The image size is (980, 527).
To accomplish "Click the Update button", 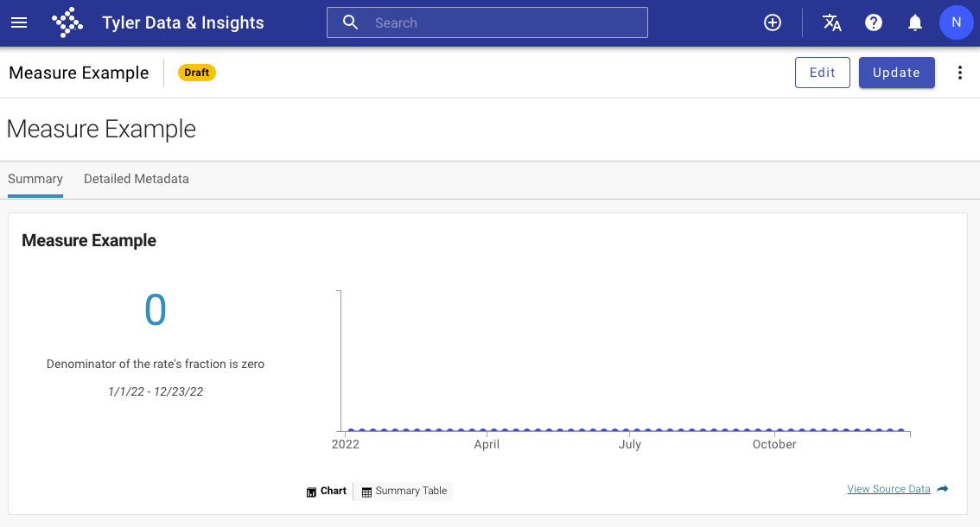I will click(x=897, y=73).
